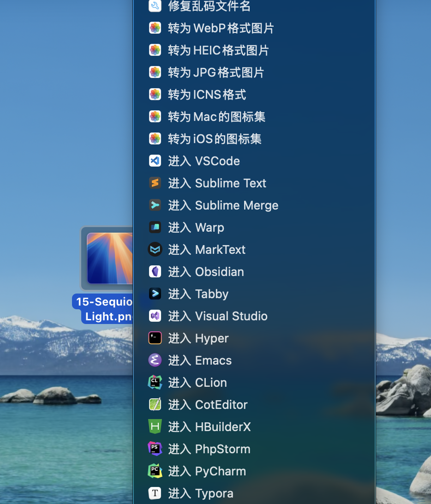This screenshot has width=431, height=504.
Task: Click the Warp terminal icon
Action: (155, 228)
